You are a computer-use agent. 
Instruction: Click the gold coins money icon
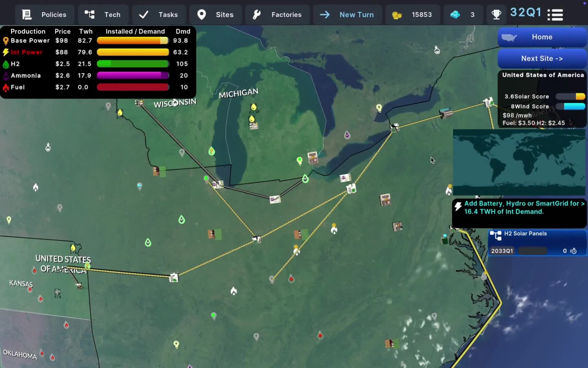397,15
